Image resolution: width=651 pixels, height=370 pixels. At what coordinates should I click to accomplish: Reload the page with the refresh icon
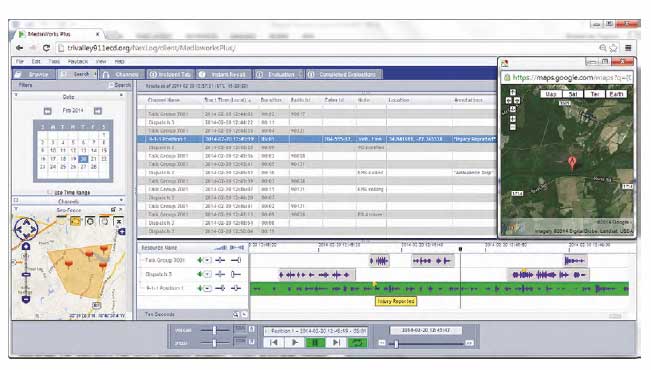pyautogui.click(x=46, y=48)
